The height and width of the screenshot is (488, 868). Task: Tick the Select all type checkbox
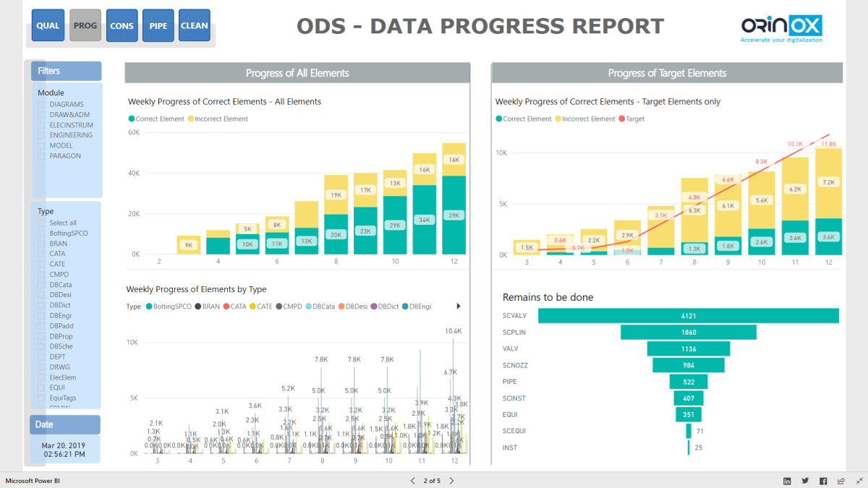point(42,223)
